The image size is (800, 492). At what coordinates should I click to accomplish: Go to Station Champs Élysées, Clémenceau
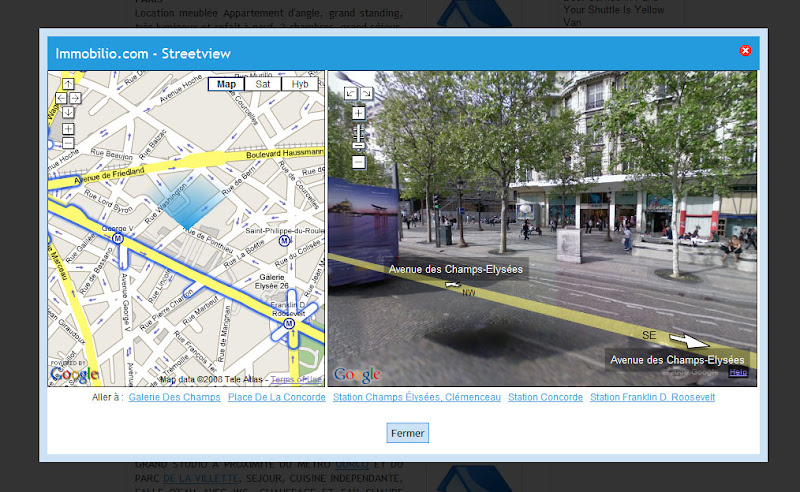(417, 397)
